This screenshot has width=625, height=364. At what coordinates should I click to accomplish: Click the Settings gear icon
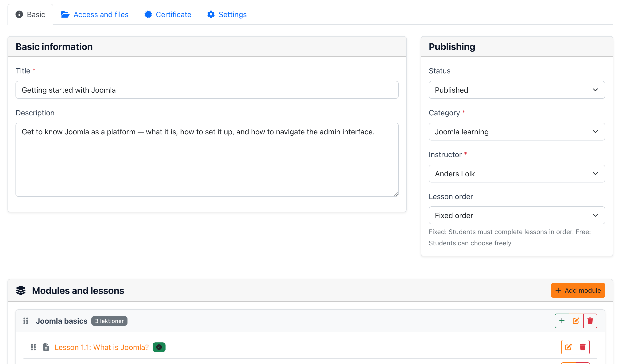[x=211, y=14]
